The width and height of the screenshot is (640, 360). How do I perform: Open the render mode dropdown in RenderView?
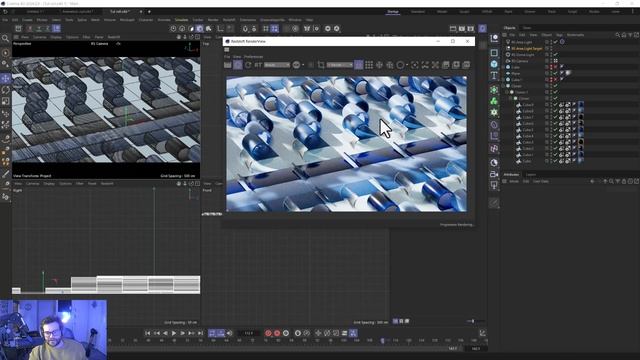tap(277, 65)
